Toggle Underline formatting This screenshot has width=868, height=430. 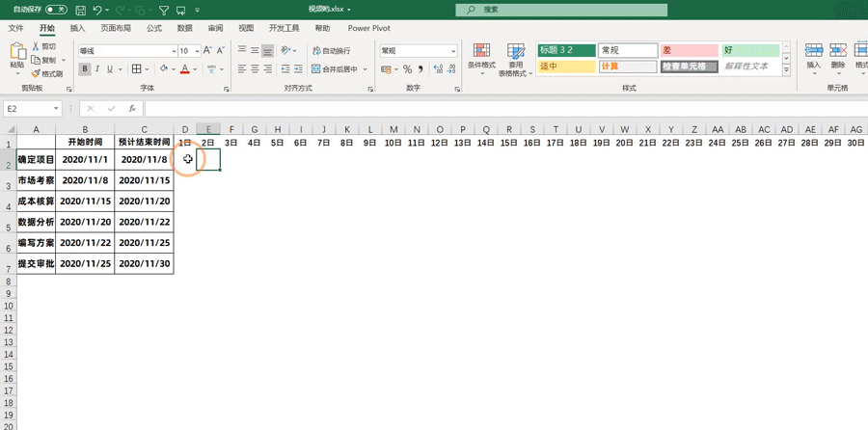coord(110,69)
